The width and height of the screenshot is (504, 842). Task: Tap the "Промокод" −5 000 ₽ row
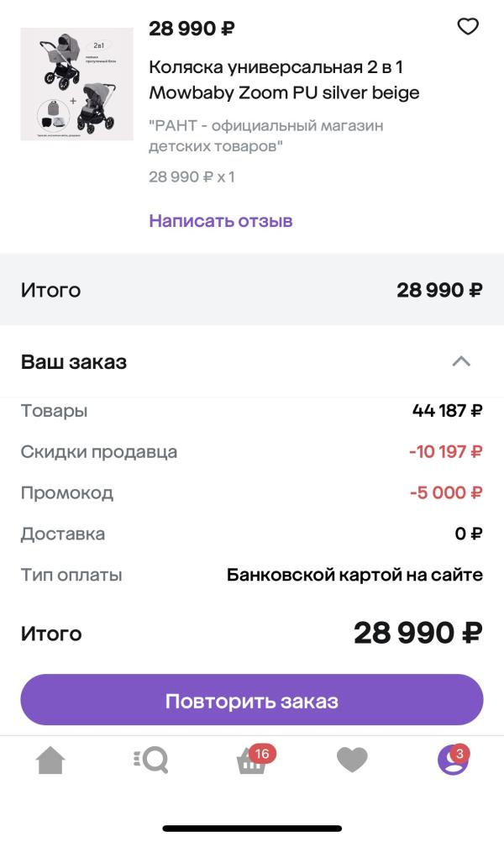[x=252, y=492]
